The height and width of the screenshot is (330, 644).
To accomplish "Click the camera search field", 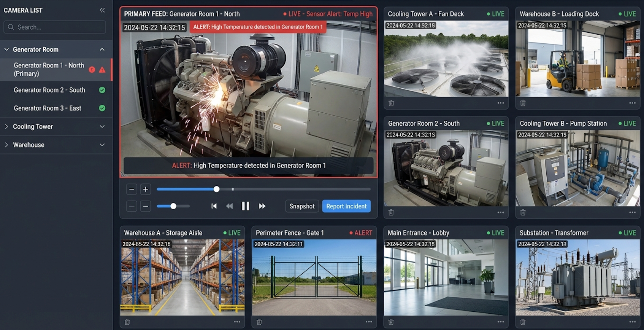I will (x=55, y=27).
